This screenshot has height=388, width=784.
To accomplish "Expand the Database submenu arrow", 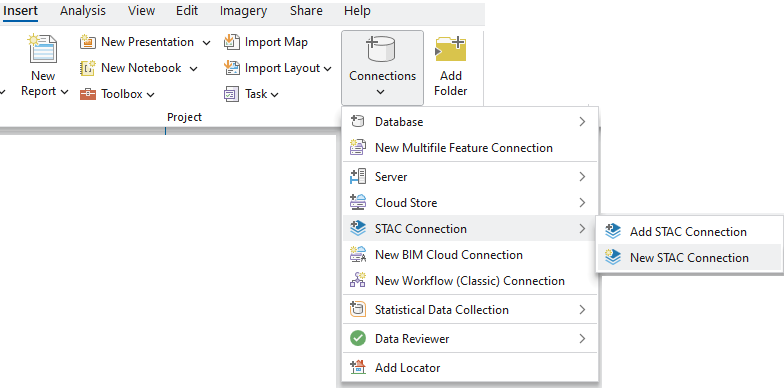I will click(582, 122).
